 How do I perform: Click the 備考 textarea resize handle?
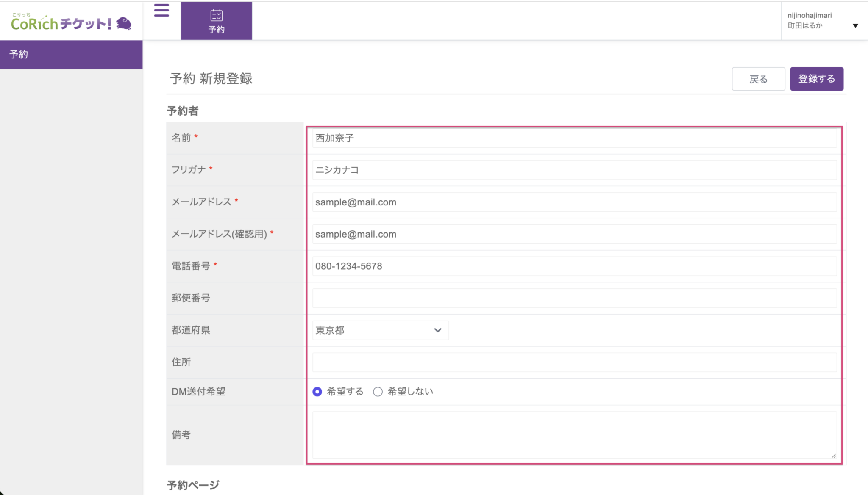(834, 456)
